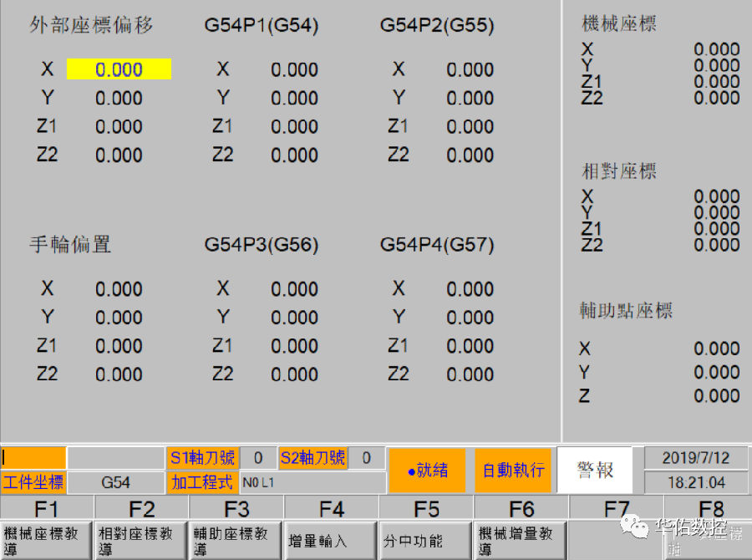Click the orange command input box

click(33, 458)
